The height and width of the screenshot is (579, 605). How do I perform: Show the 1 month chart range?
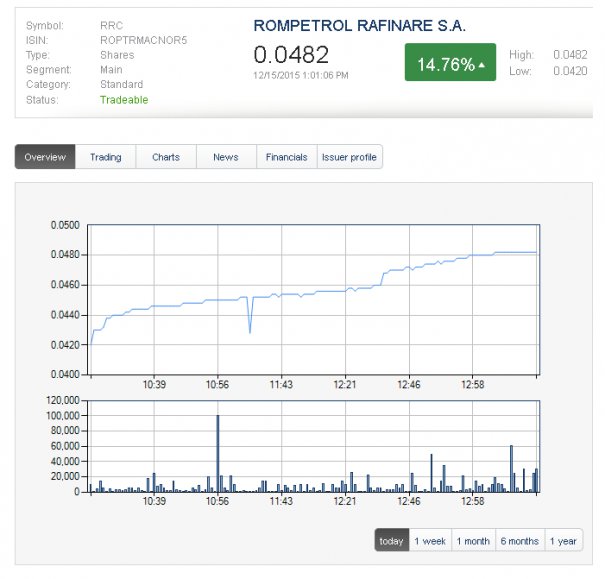pyautogui.click(x=473, y=540)
